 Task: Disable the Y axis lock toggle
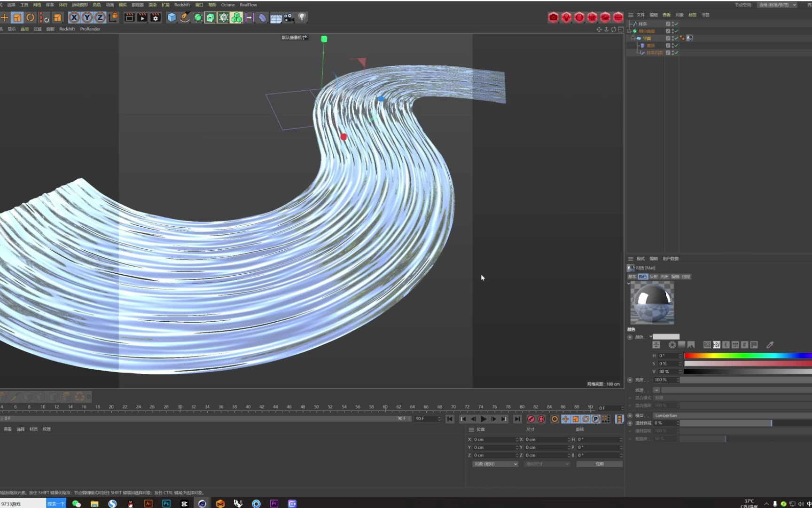[87, 17]
